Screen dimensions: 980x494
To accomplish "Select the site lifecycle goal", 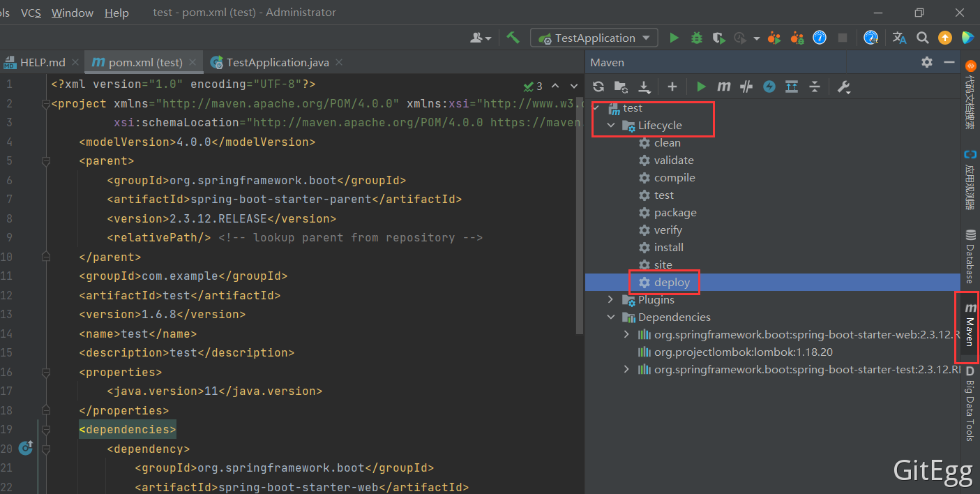I will coord(656,264).
